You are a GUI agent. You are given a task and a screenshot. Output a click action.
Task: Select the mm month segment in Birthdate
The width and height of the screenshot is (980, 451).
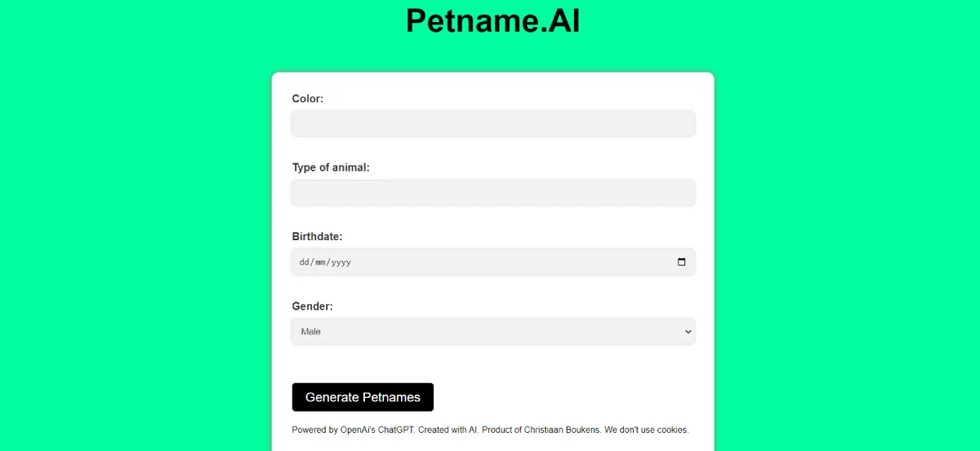tap(319, 262)
